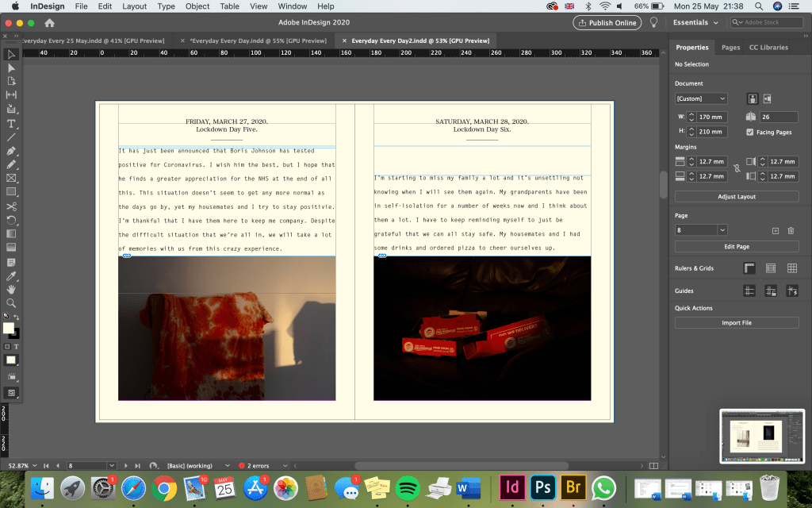This screenshot has width=812, height=508.
Task: Click the Fill color swatch
Action: tap(8, 328)
